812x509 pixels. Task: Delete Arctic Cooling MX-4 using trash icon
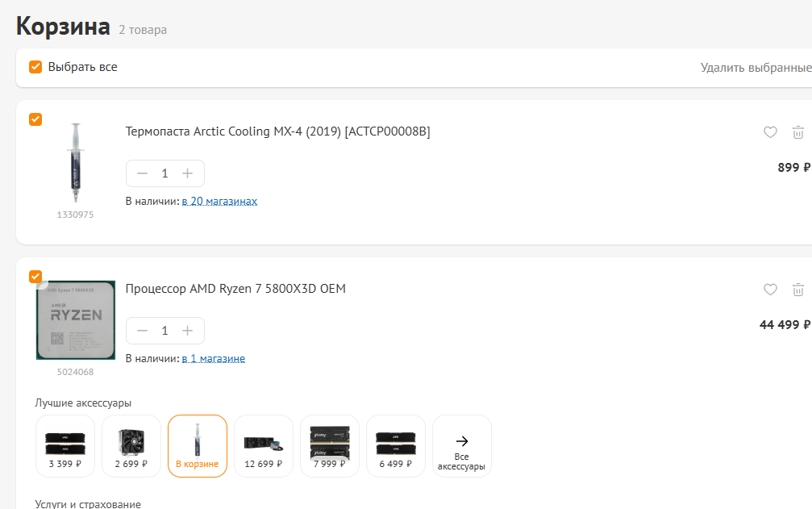(797, 132)
